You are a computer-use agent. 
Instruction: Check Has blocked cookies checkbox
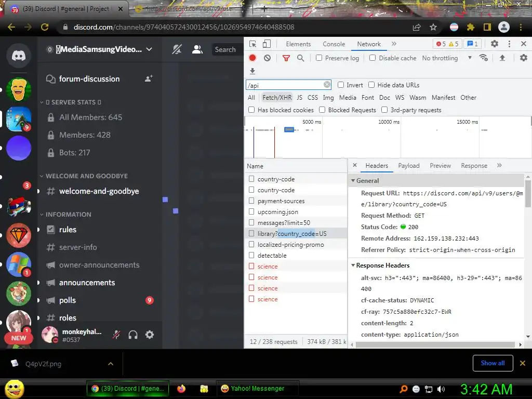click(251, 110)
